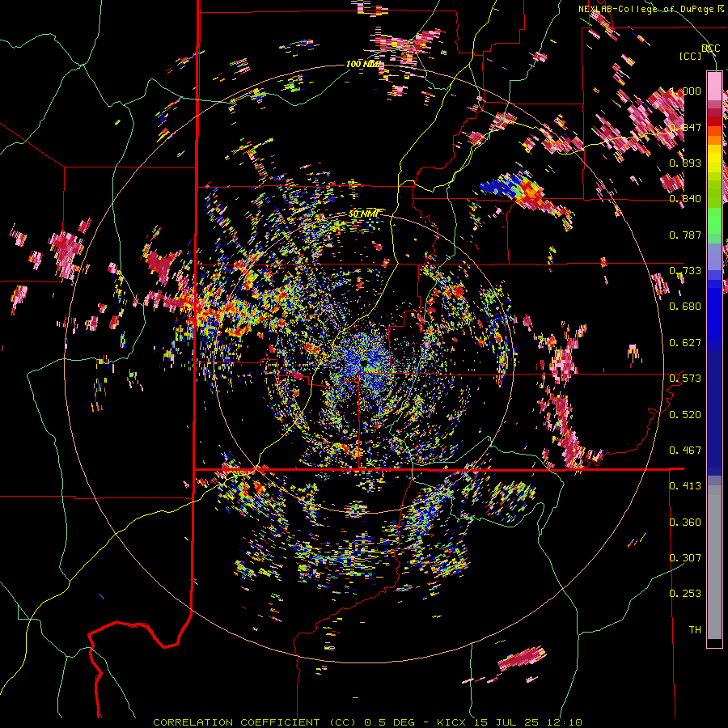Select the 0.893 scale value

tap(685, 163)
